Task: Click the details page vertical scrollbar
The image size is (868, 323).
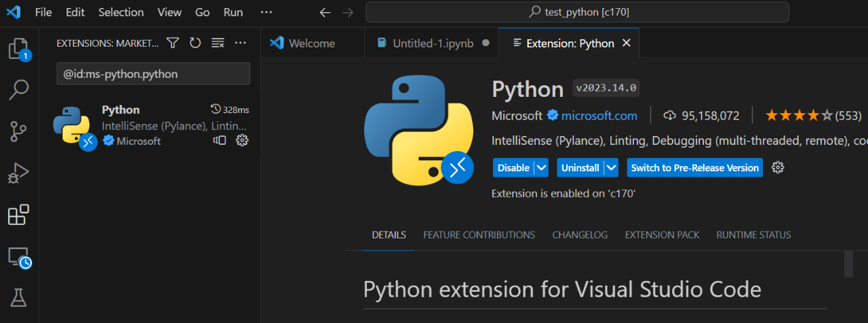Action: pos(848,264)
